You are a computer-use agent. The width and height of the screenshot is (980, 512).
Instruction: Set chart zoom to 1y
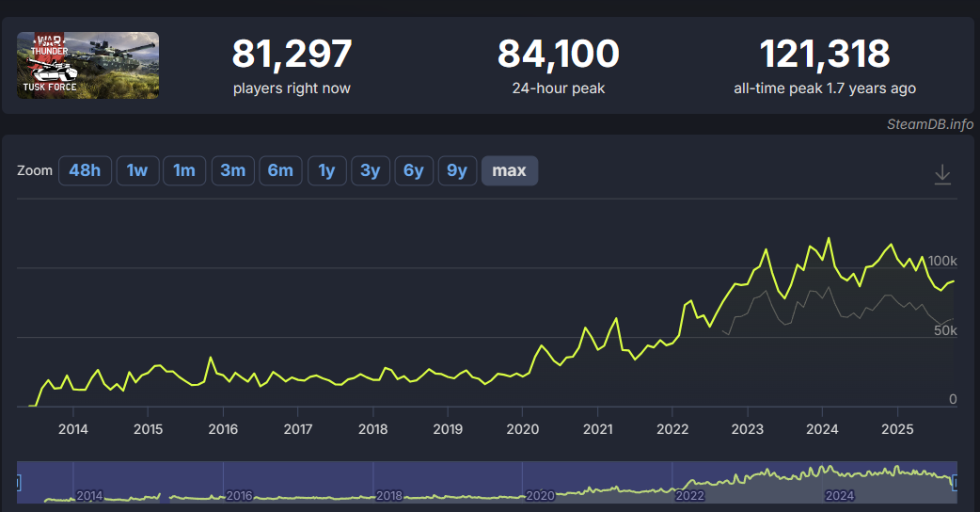(x=327, y=170)
